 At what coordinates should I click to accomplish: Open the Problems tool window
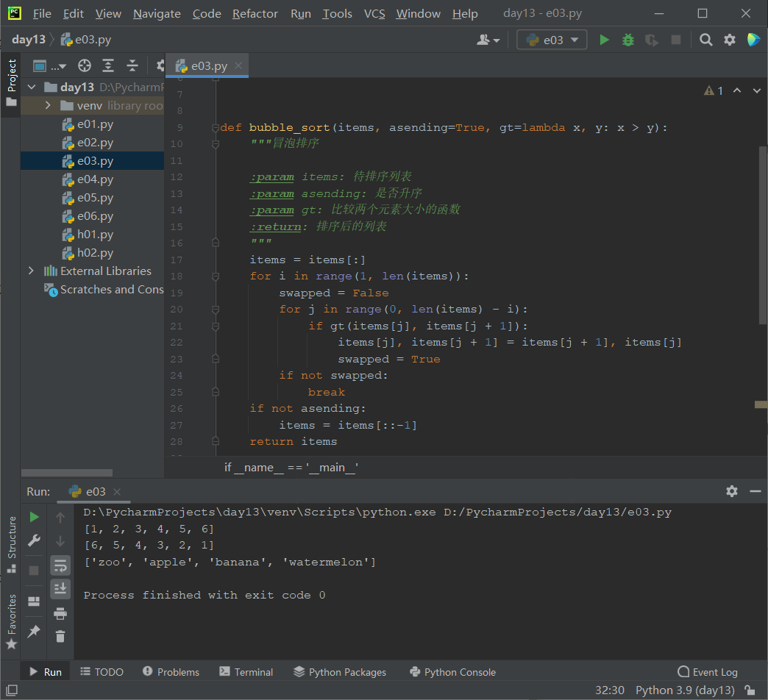coord(171,672)
